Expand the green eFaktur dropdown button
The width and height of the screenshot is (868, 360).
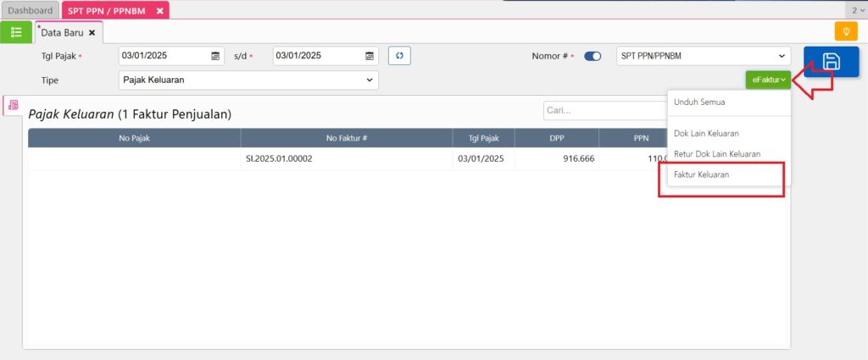(x=767, y=80)
